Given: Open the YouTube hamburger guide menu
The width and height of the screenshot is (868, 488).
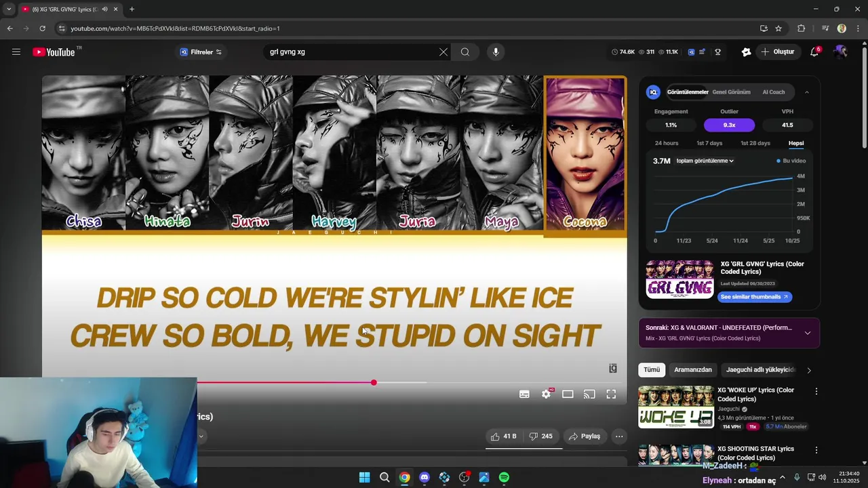Looking at the screenshot, I should pyautogui.click(x=16, y=52).
